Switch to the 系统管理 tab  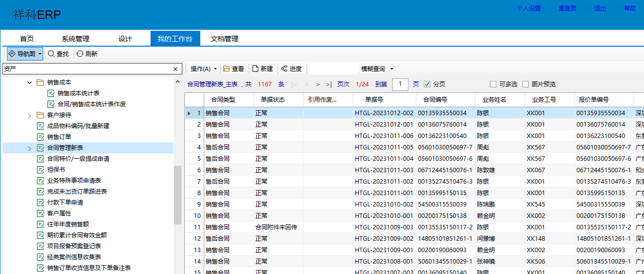[x=76, y=39]
